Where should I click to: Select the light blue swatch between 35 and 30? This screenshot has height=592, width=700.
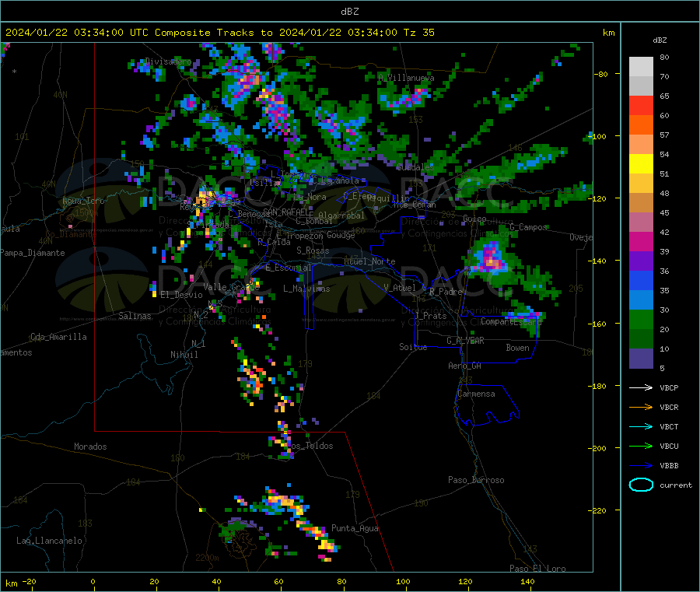point(641,300)
